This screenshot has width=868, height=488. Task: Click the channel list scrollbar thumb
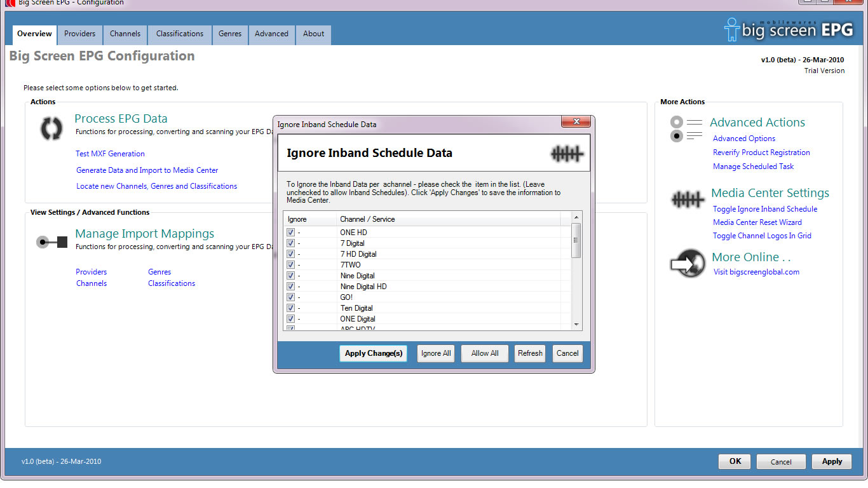pyautogui.click(x=576, y=240)
